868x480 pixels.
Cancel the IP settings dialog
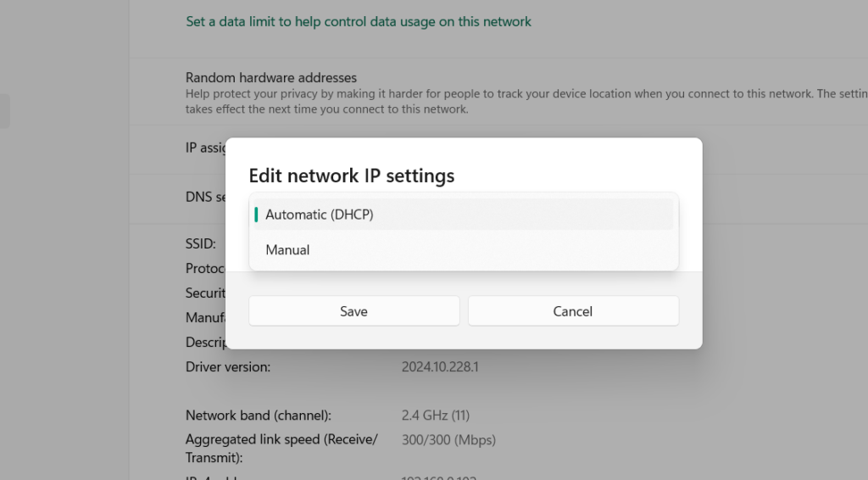coord(572,311)
